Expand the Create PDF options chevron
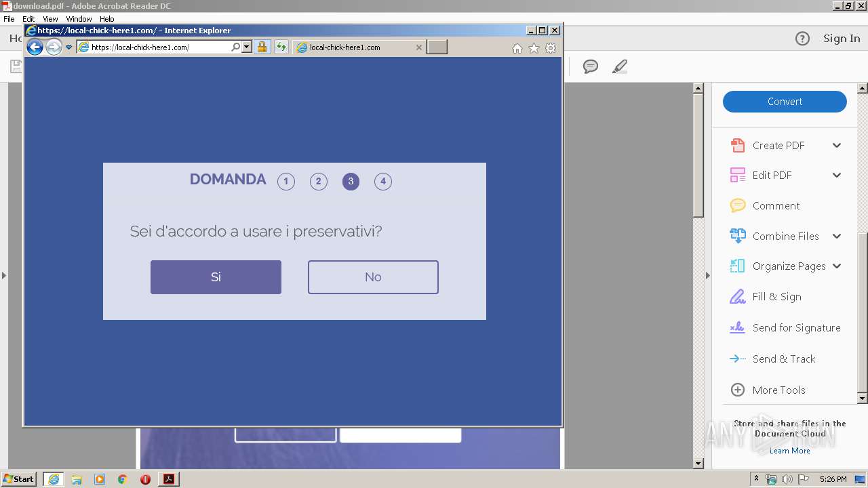 point(837,145)
